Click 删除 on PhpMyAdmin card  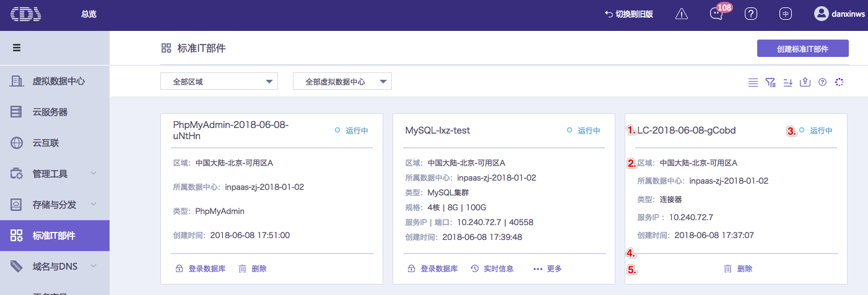[x=259, y=268]
